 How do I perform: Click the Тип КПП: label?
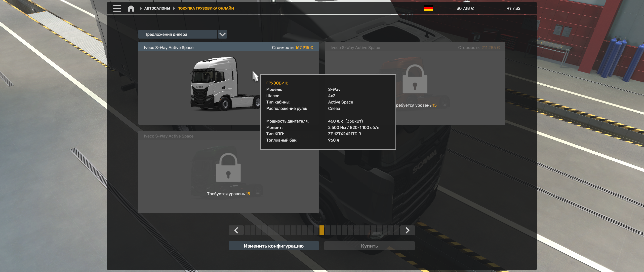275,134
